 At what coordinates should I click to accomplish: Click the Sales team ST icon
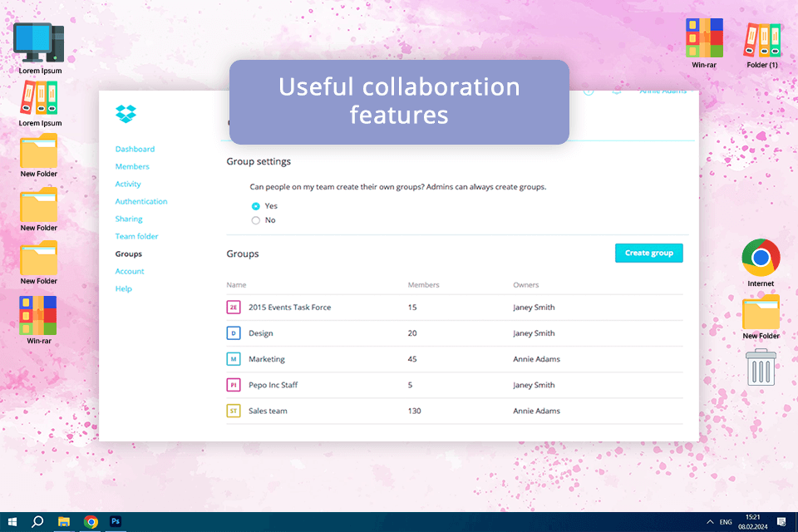point(234,411)
